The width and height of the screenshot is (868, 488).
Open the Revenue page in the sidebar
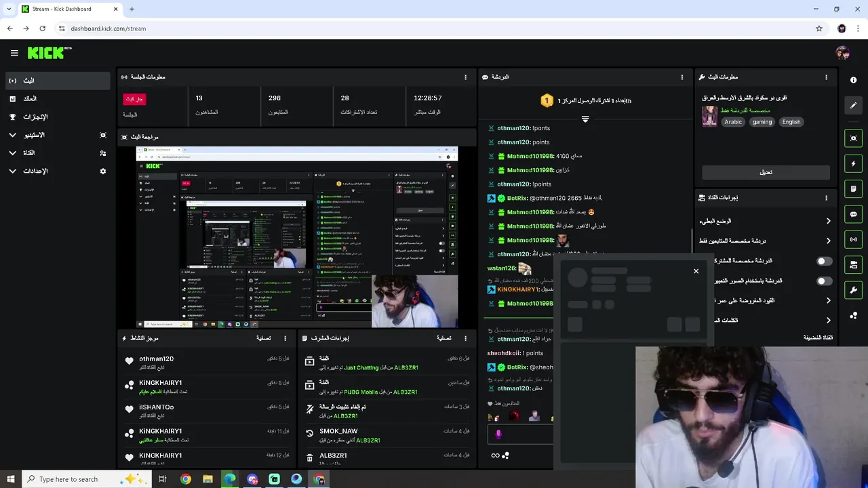coord(58,99)
